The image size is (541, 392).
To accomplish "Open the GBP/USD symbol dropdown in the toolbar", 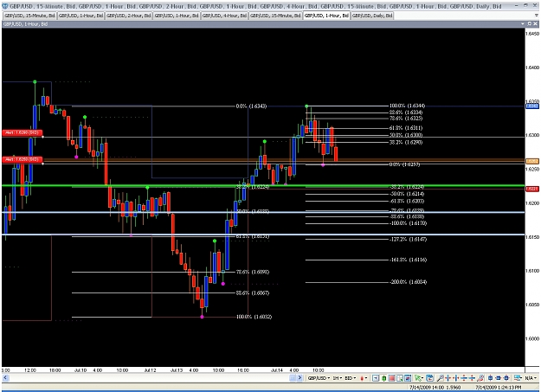I will (x=319, y=378).
